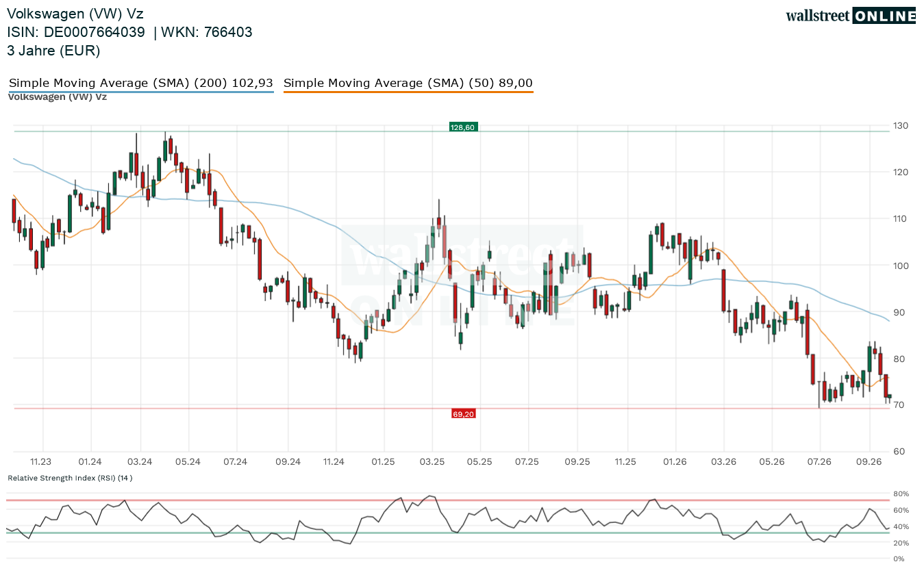The width and height of the screenshot is (924, 577).
Task: Click the 60% RSI axis label
Action: tap(900, 511)
